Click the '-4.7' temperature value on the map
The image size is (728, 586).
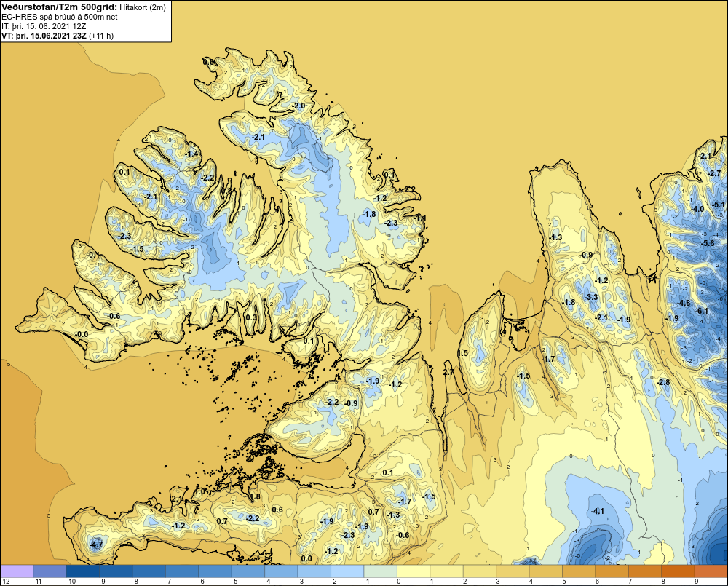(x=96, y=545)
